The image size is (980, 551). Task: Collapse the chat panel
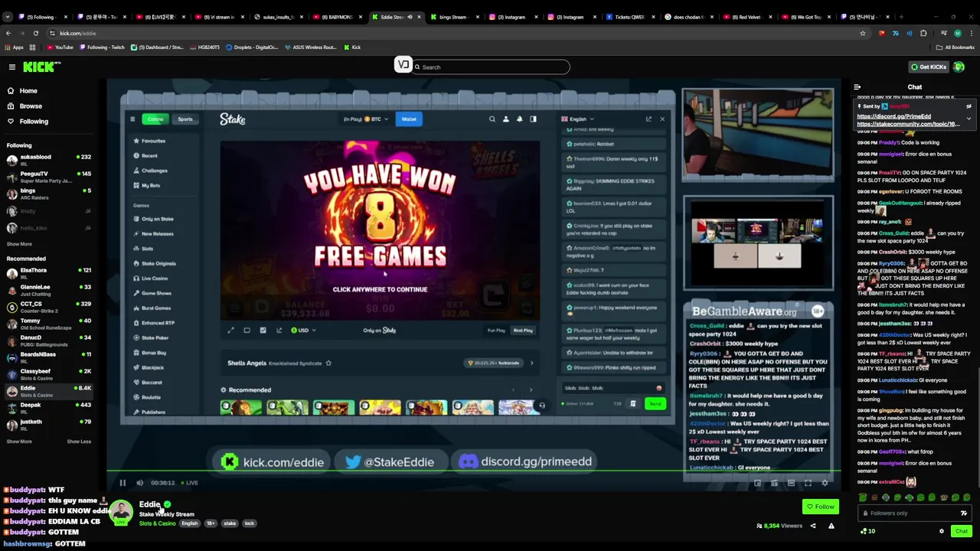tap(857, 87)
